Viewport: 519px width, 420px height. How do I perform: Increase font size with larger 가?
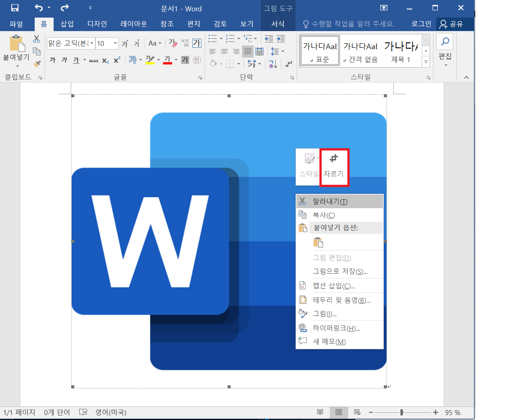pyautogui.click(x=125, y=43)
